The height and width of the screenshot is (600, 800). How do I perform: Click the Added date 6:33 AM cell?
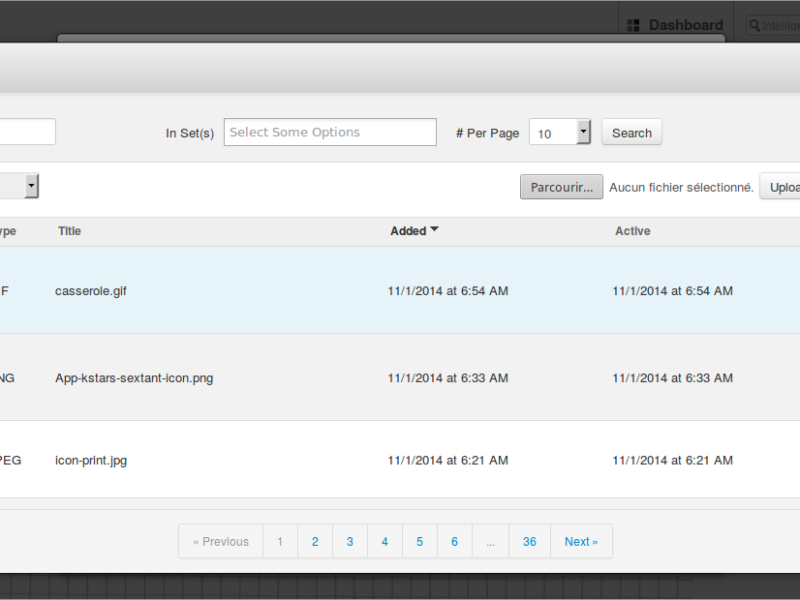(448, 378)
